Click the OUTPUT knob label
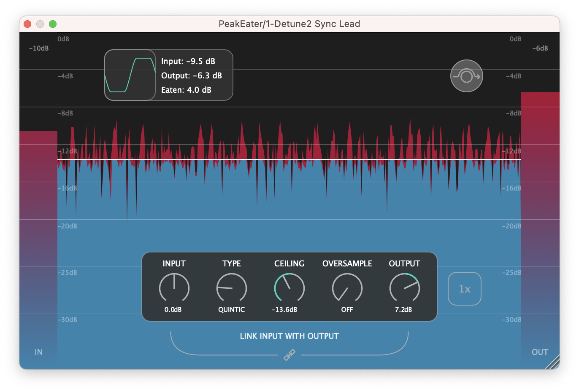Screen dimensions: 579x392 click(404, 263)
